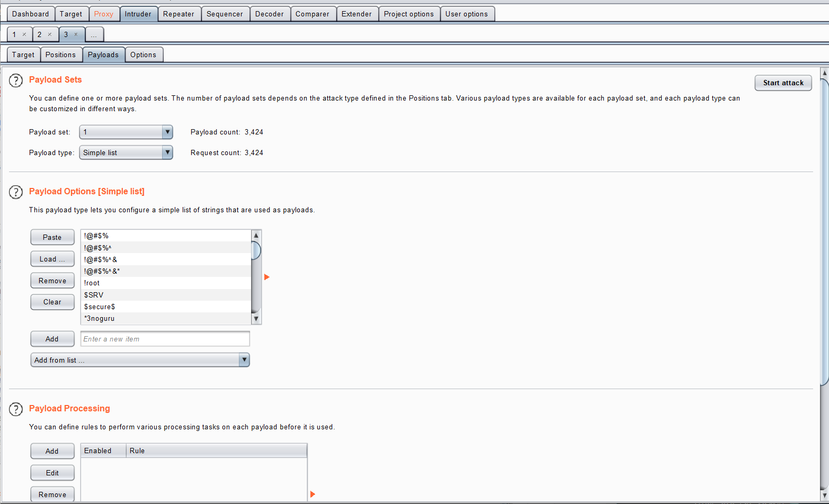Open the Intruder Target sub-tab
The width and height of the screenshot is (829, 504).
coord(23,55)
